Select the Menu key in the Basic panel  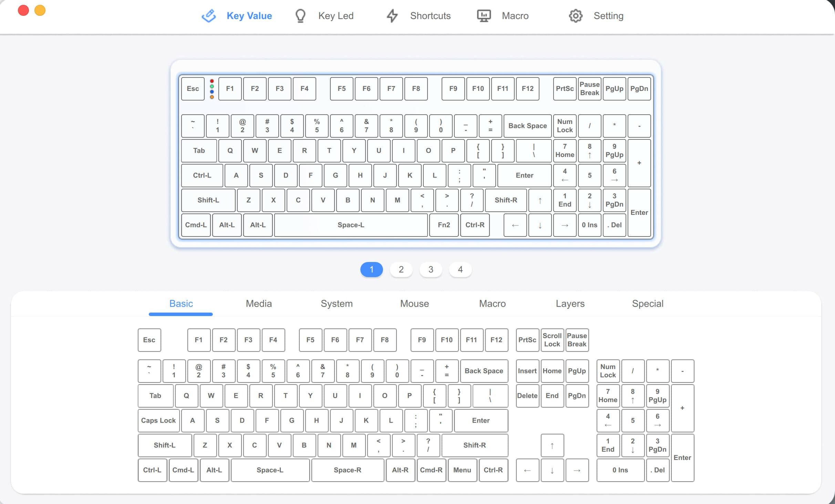pos(462,470)
